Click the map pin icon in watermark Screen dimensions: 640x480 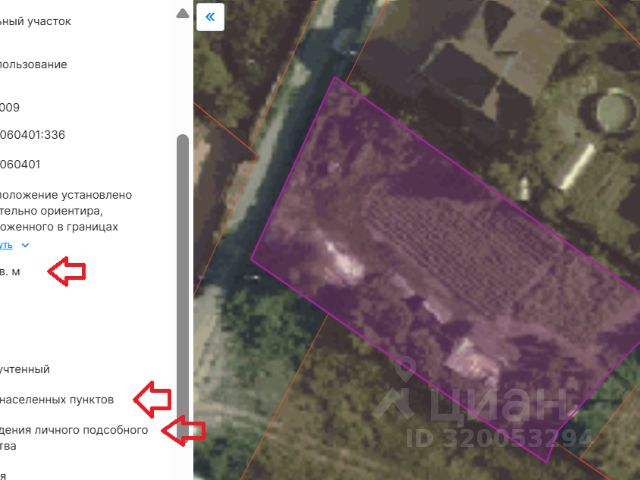[x=406, y=369]
